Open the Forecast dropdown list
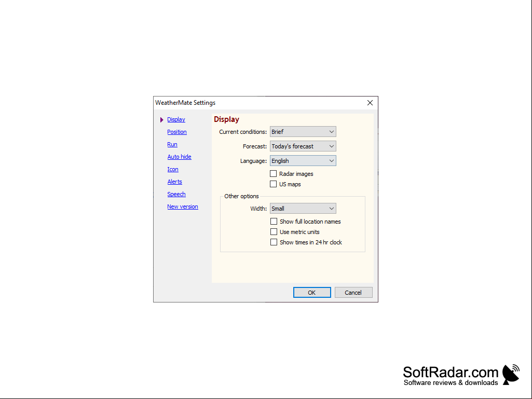532x399 pixels. point(303,146)
